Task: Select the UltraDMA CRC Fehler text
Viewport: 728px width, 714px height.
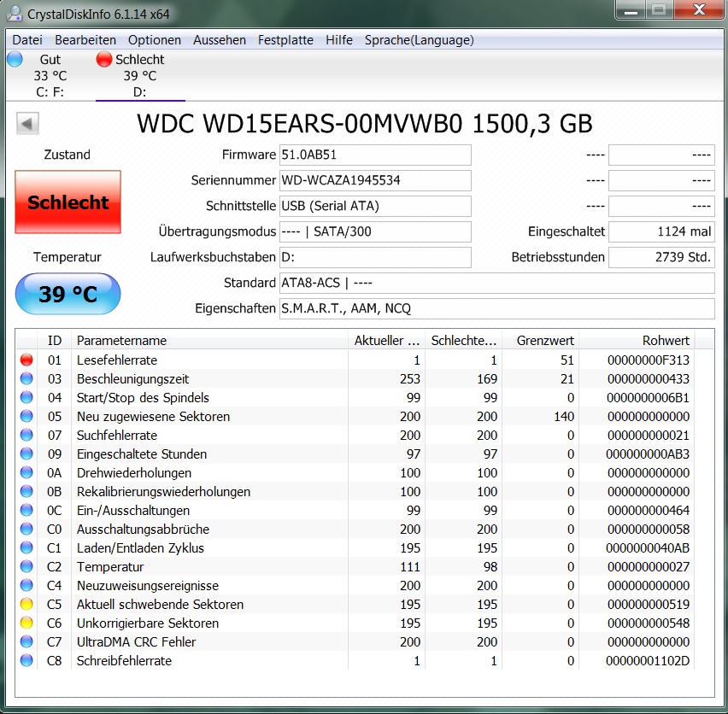Action: pos(136,642)
